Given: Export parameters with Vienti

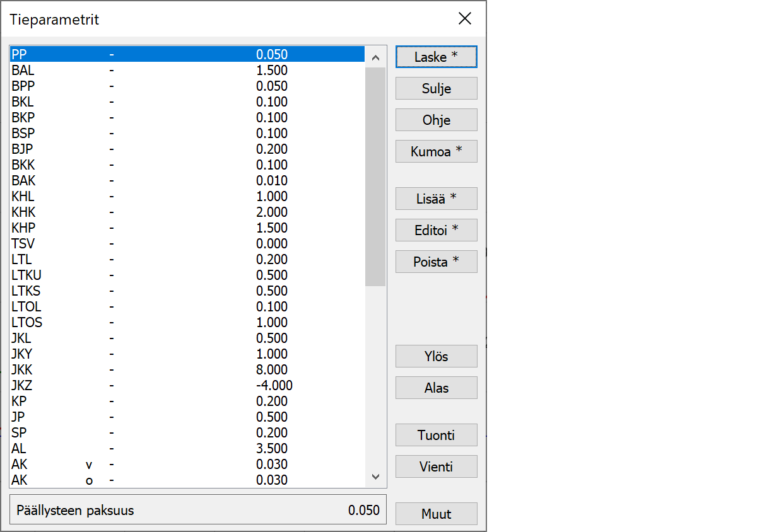Looking at the screenshot, I should point(436,466).
